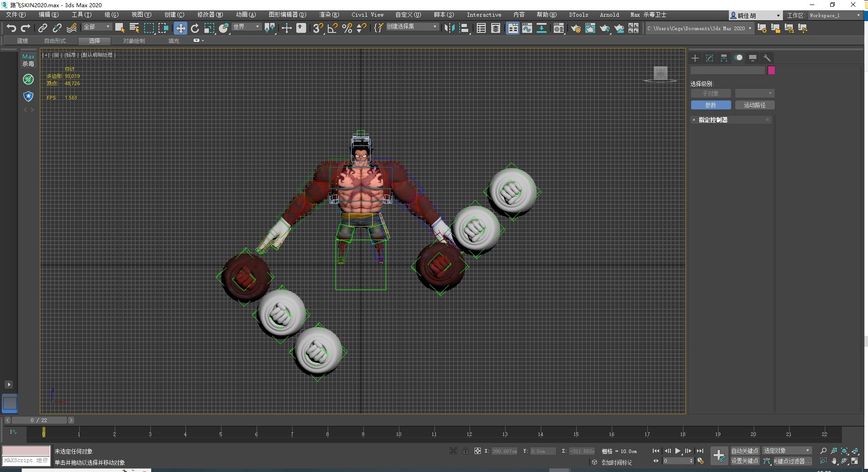Expand the project path dropdown
This screenshot has width=868, height=472.
(750, 28)
